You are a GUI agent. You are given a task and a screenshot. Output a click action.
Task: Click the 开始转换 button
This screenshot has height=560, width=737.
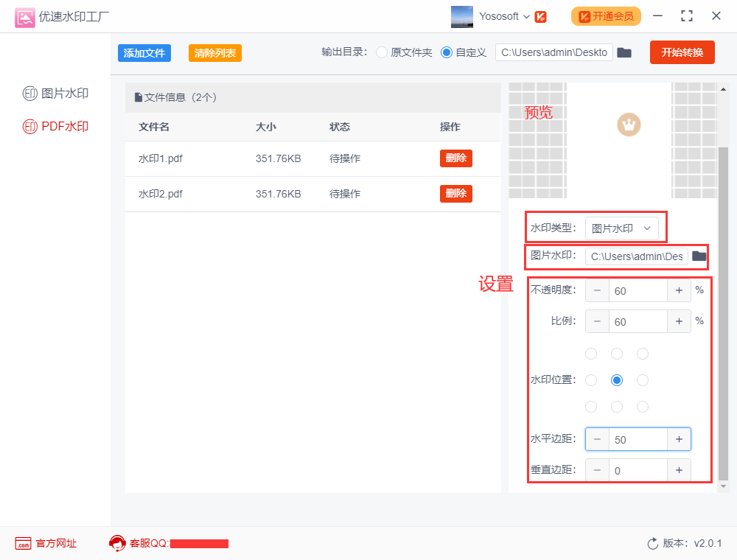pyautogui.click(x=682, y=52)
